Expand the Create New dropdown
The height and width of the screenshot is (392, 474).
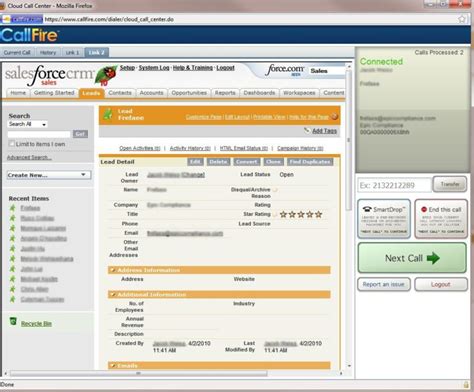tap(49, 175)
